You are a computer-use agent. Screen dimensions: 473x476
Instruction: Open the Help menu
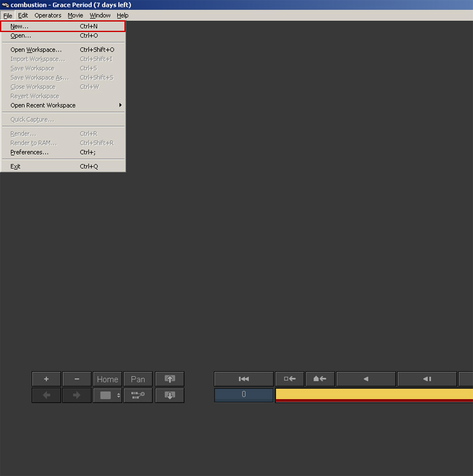pos(123,15)
